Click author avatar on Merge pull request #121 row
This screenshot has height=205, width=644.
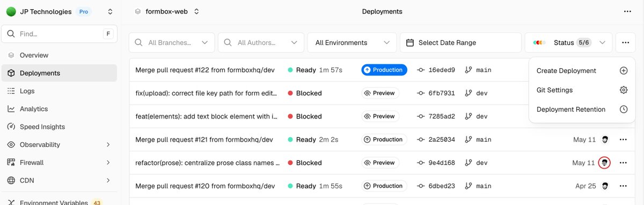605,140
